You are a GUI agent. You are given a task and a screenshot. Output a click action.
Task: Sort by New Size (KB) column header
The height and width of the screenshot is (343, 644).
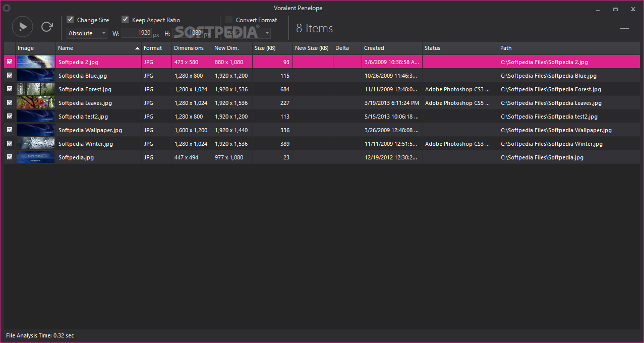(313, 48)
